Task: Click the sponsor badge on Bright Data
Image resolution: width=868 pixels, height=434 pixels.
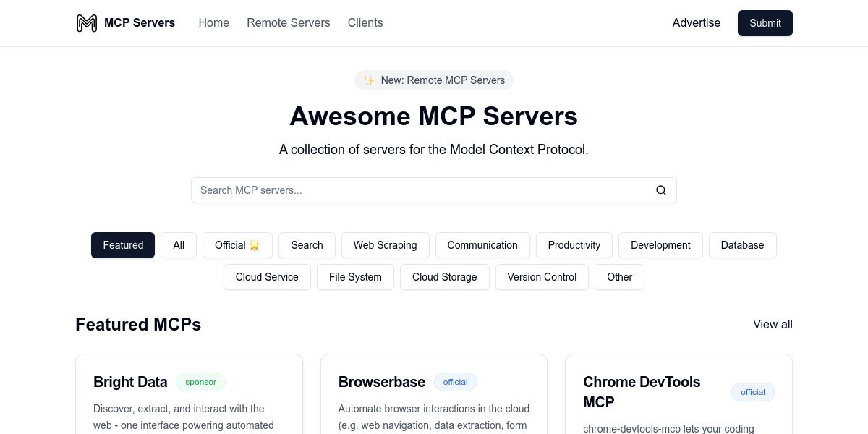Action: 200,382
